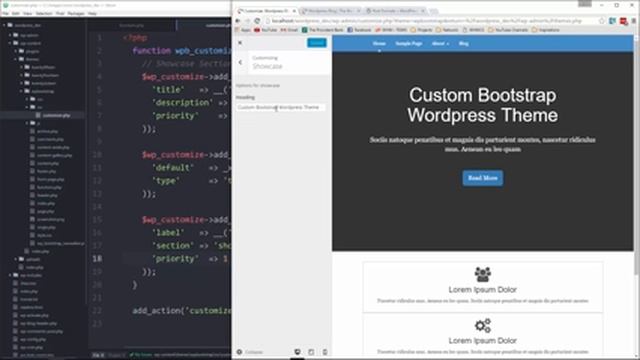Click Blog in the preview navbar
Image resolution: width=640 pixels, height=360 pixels.
(x=464, y=43)
